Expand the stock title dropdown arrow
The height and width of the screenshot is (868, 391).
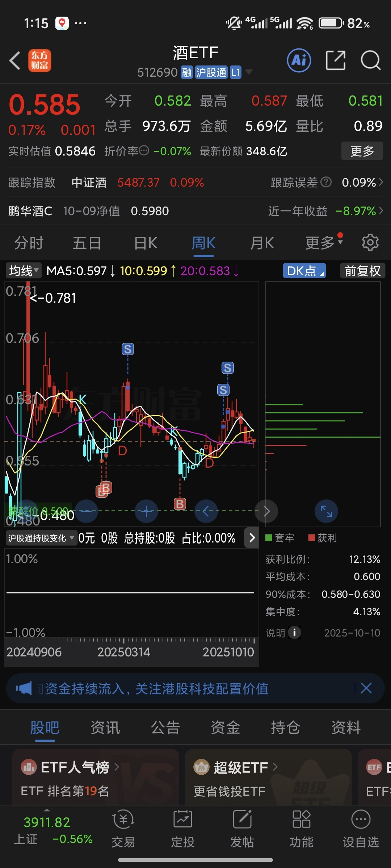pos(249,72)
